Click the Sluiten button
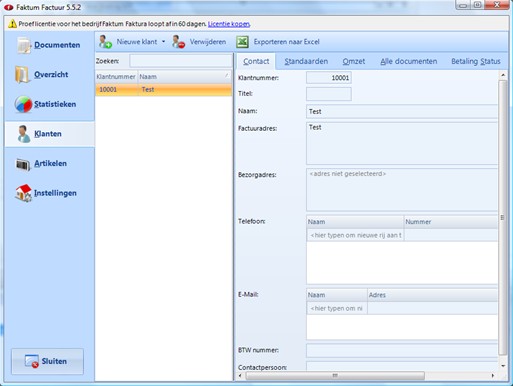513x386 pixels. 47,361
